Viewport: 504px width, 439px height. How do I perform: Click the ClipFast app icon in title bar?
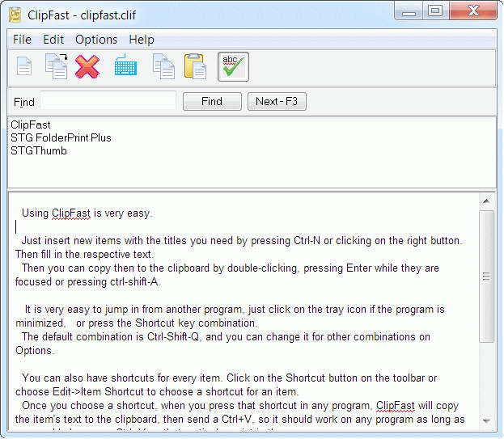(x=15, y=15)
